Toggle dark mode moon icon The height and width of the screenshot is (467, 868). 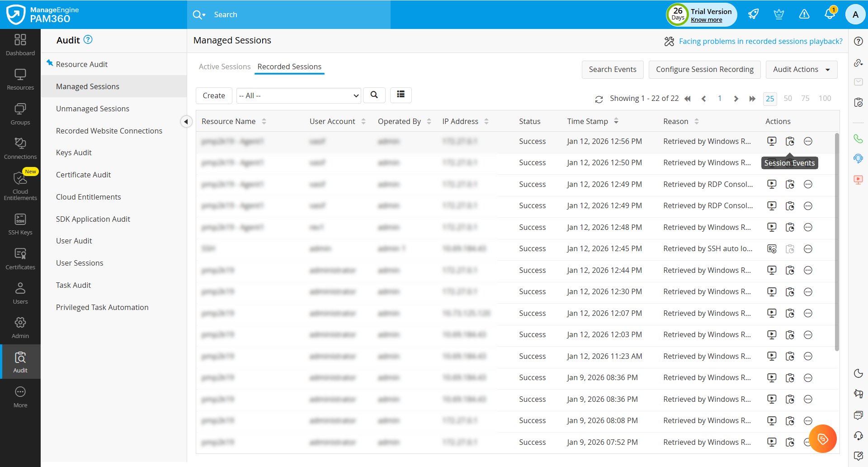coord(858,373)
